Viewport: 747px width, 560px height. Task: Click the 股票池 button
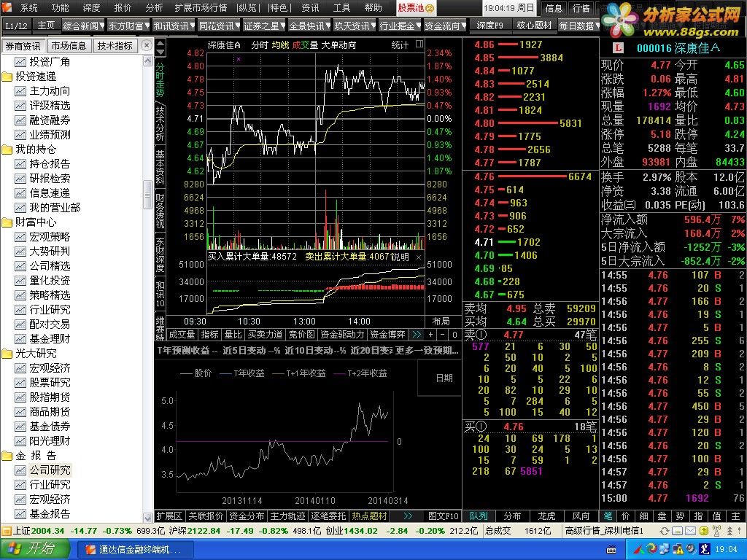pos(415,7)
